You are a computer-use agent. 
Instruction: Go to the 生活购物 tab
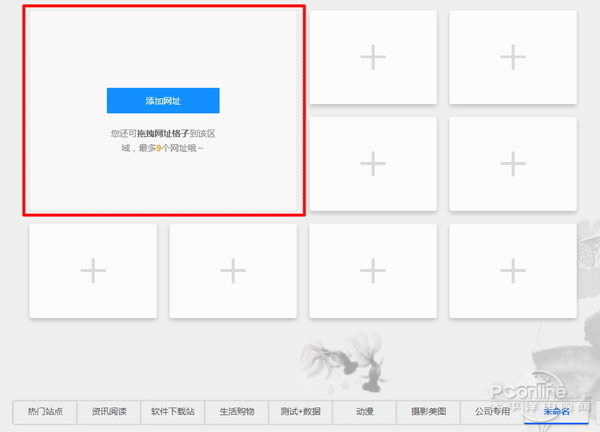[x=237, y=412]
